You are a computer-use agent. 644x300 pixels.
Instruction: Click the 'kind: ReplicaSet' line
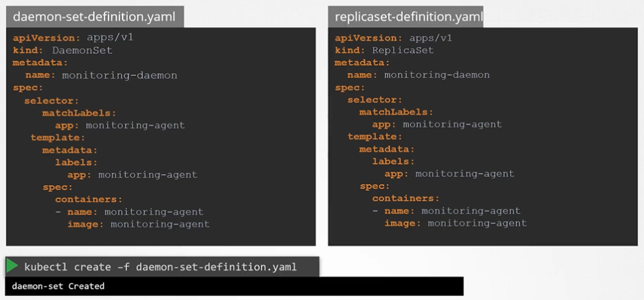click(x=385, y=50)
